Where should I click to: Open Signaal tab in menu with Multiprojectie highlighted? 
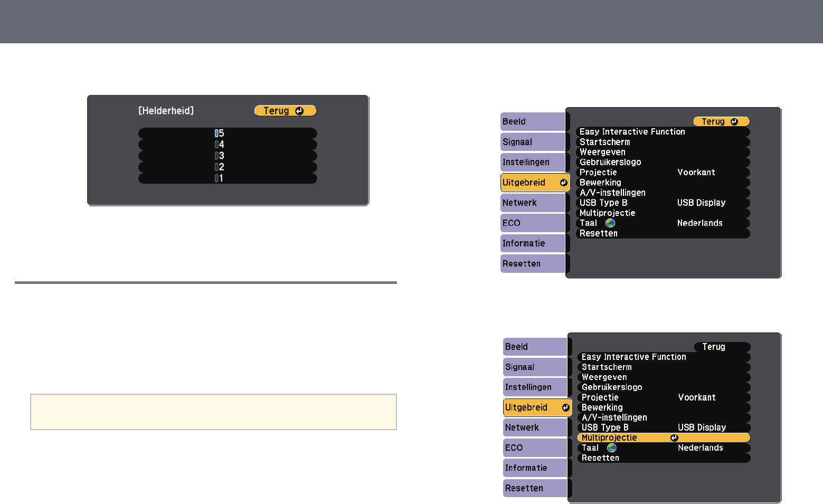click(535, 367)
